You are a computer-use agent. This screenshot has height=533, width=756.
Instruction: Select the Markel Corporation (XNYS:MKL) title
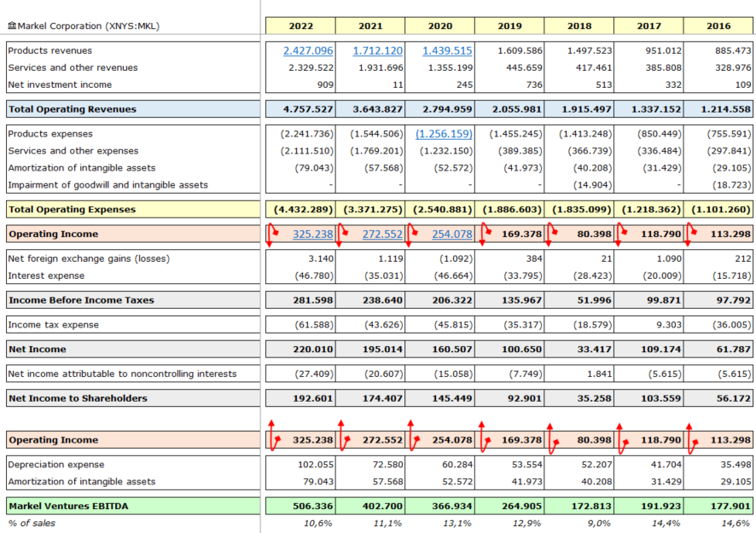tap(88, 26)
